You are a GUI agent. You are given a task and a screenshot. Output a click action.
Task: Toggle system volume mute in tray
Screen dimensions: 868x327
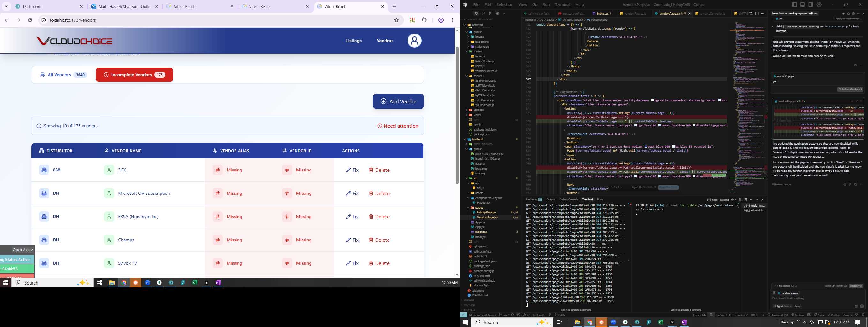pos(812,322)
